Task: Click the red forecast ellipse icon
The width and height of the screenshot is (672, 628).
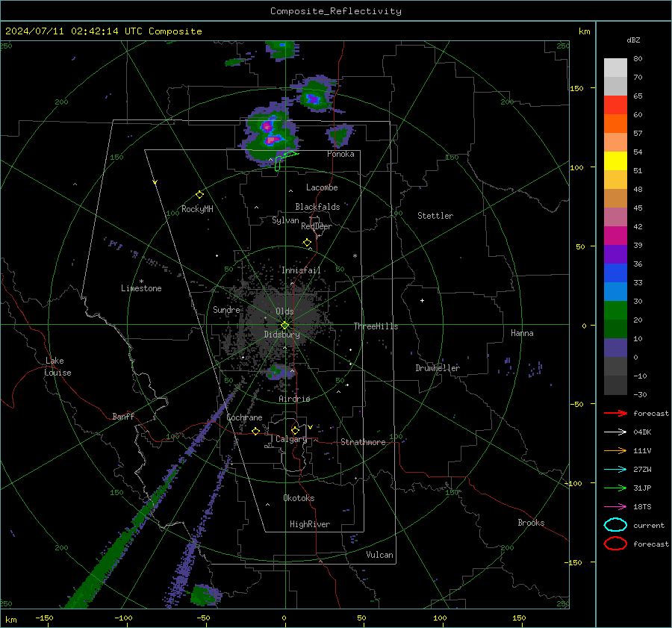Action: [x=615, y=544]
